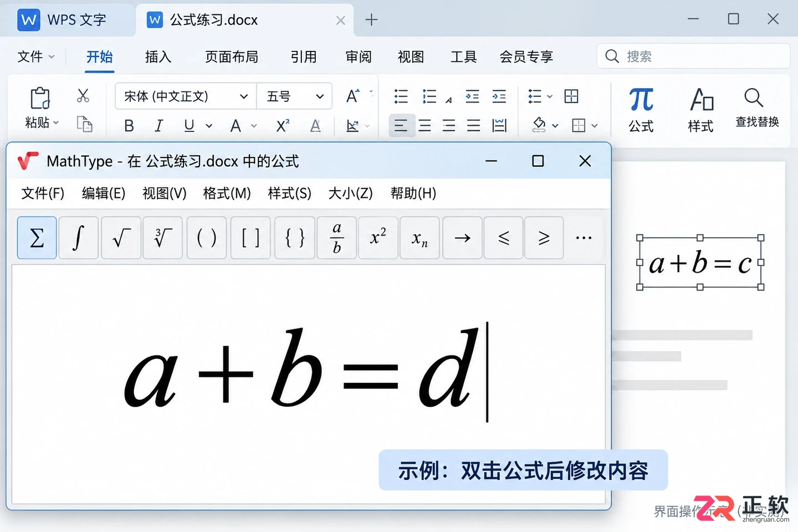Expand the underline style arrow
This screenshot has height=532, width=798.
coord(209,126)
